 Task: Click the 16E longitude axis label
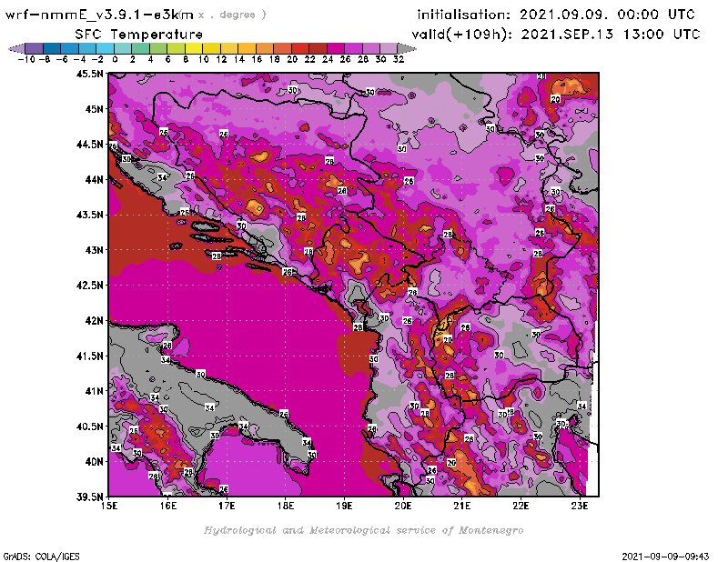point(168,507)
